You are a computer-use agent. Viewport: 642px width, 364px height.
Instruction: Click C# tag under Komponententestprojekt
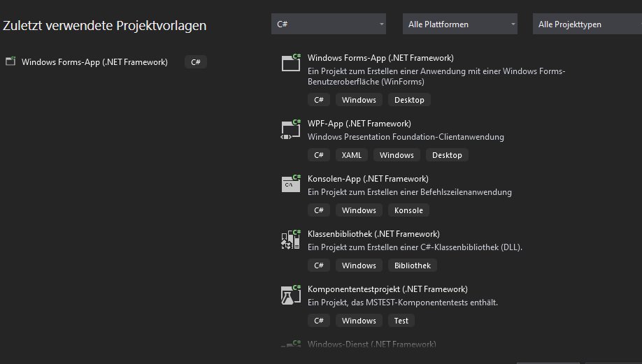(318, 321)
